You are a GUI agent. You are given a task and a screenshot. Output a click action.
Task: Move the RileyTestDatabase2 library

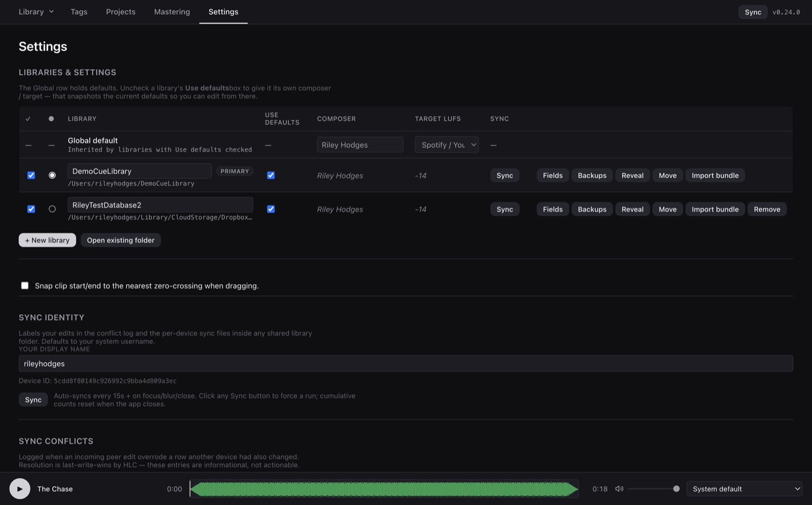coord(667,209)
